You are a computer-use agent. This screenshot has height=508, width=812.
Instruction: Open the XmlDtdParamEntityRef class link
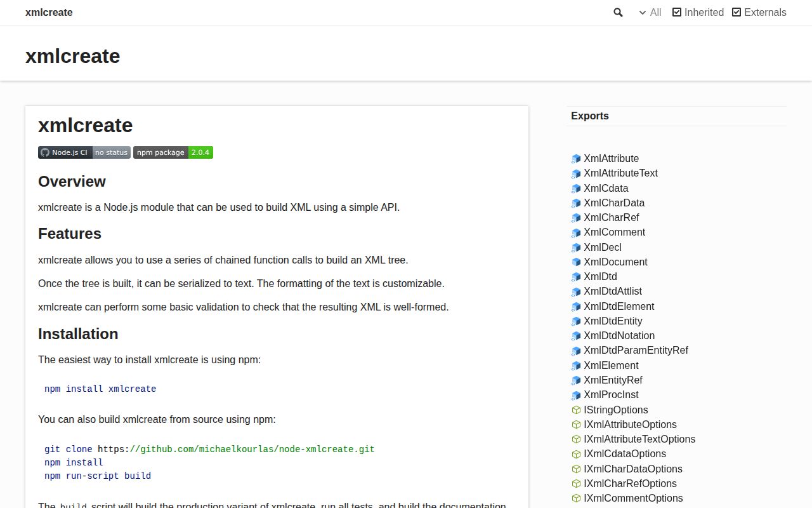636,350
